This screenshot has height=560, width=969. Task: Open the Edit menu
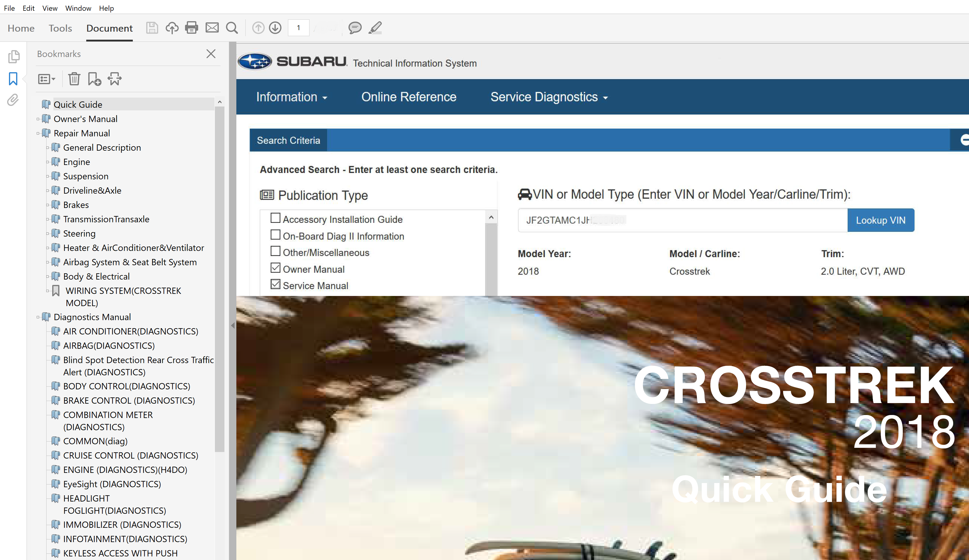tap(28, 8)
